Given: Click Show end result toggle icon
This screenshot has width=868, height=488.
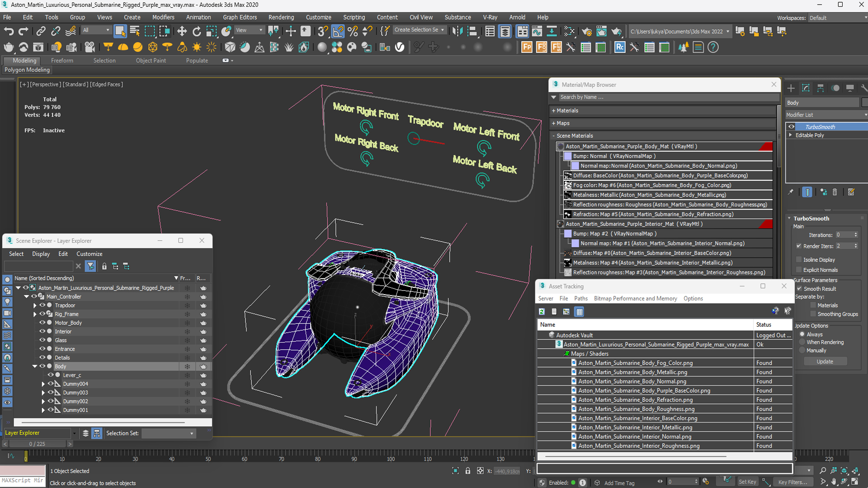Looking at the screenshot, I should point(807,192).
